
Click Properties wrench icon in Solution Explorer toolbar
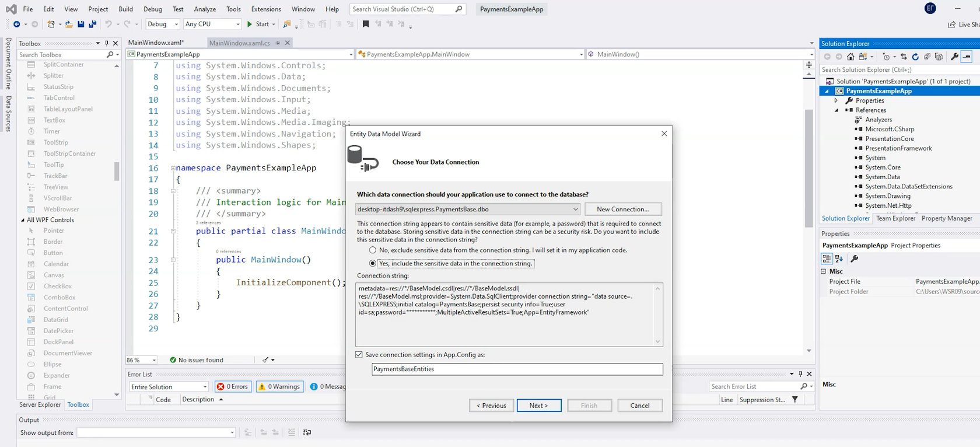[x=954, y=57]
